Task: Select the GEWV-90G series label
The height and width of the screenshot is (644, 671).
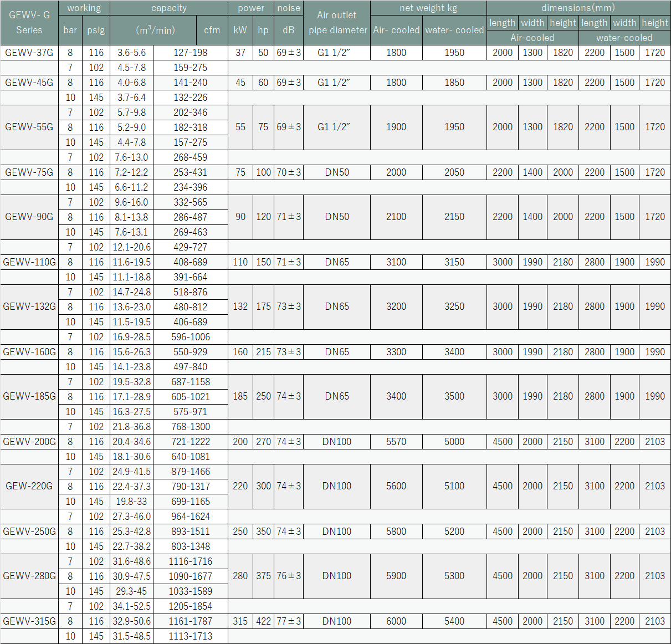Action: [29, 217]
